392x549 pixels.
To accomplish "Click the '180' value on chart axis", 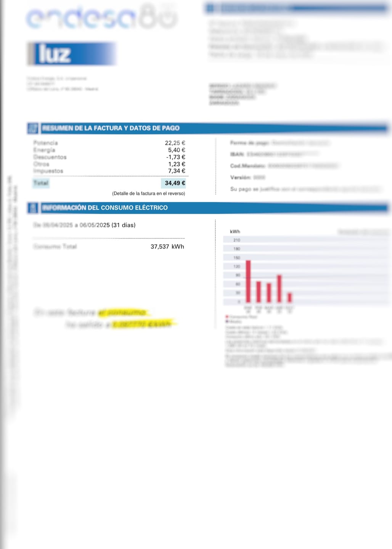I will tap(237, 249).
